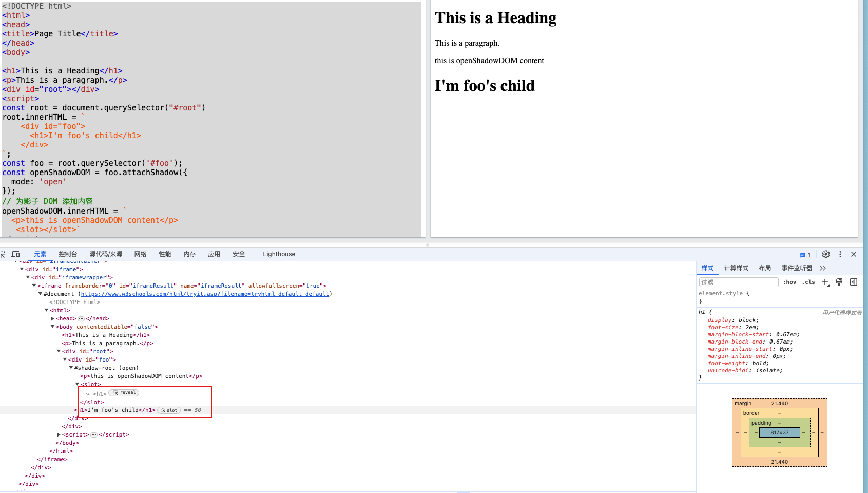The image size is (868, 493).
Task: Collapse the html node arrow
Action: 46,310
